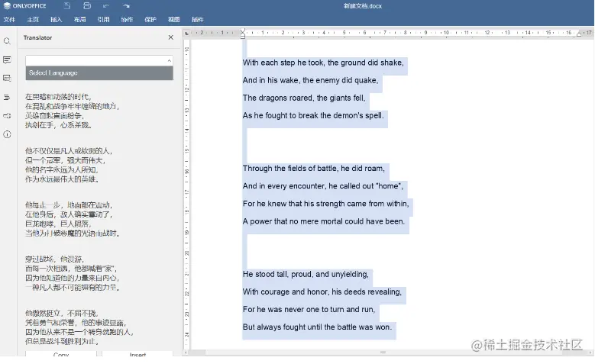Screen dimensions: 595x364
Task: Click translated line "他傲然挺立, 不屈不挠,"
Action: tap(62, 313)
